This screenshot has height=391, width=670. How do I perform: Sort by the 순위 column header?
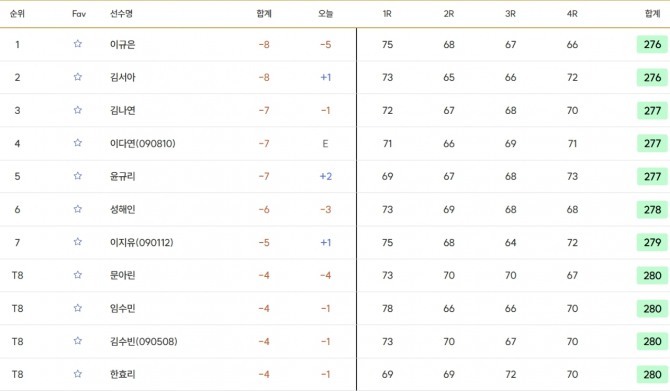(x=17, y=14)
